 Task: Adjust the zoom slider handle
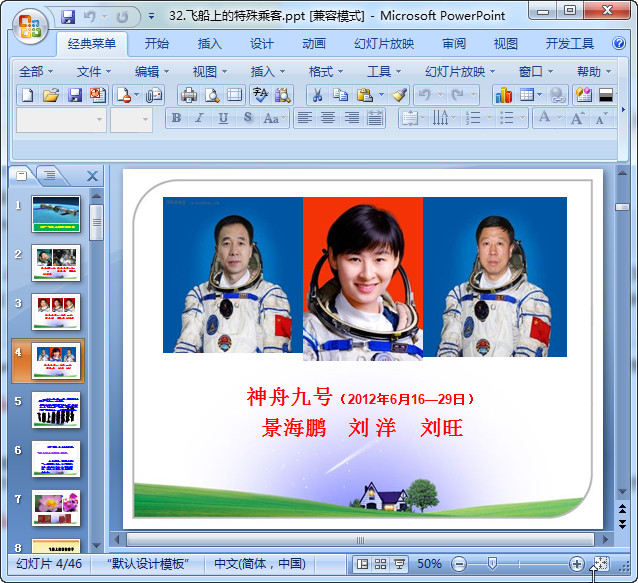click(492, 564)
